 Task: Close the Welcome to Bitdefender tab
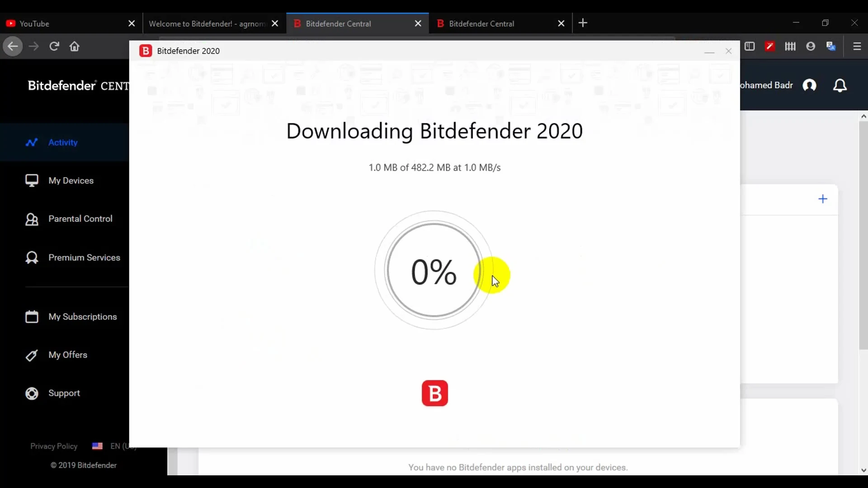[275, 23]
